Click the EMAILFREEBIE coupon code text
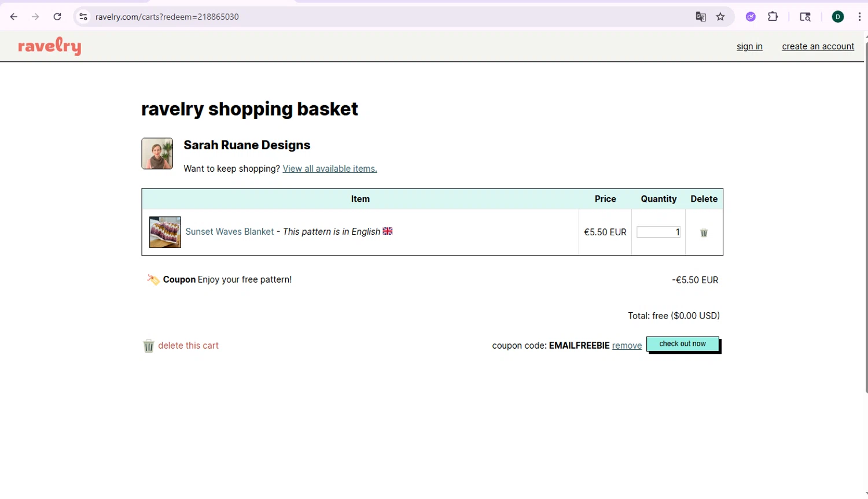The height and width of the screenshot is (499, 868). pyautogui.click(x=579, y=346)
